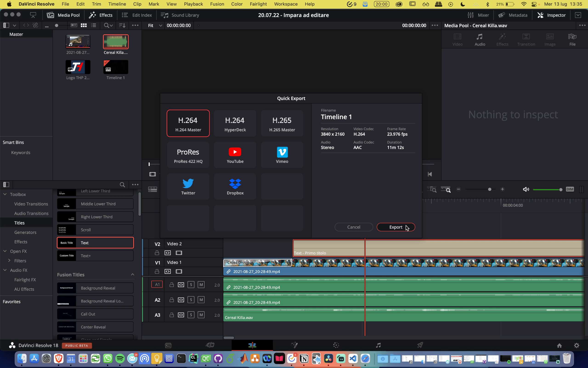Show the Mixer panel

tap(478, 15)
